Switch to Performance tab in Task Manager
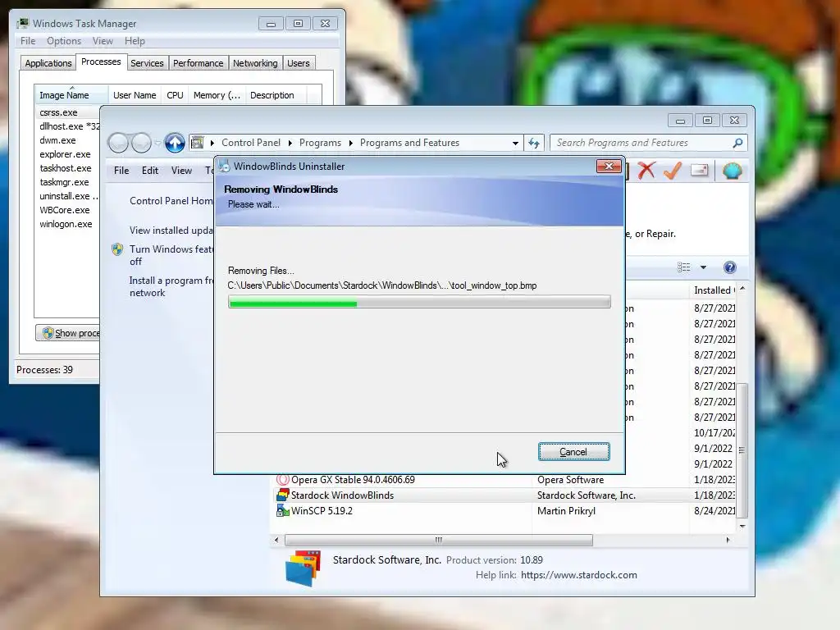 (x=198, y=63)
